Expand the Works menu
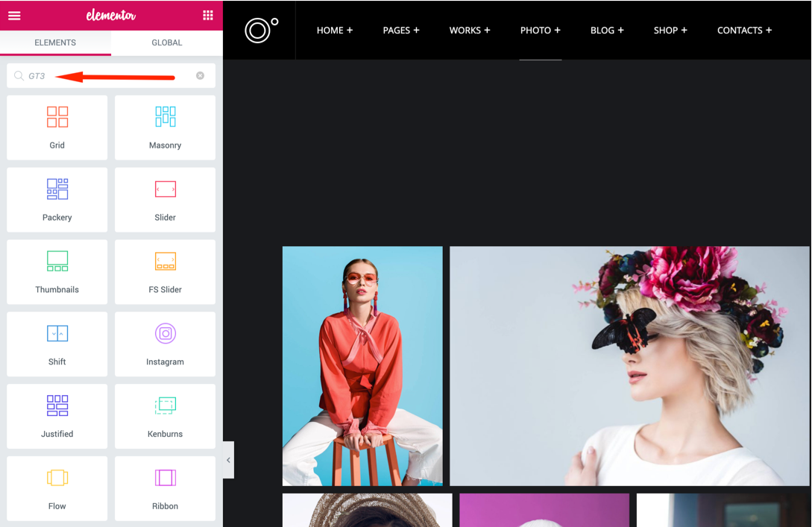Image resolution: width=812 pixels, height=527 pixels. [470, 30]
